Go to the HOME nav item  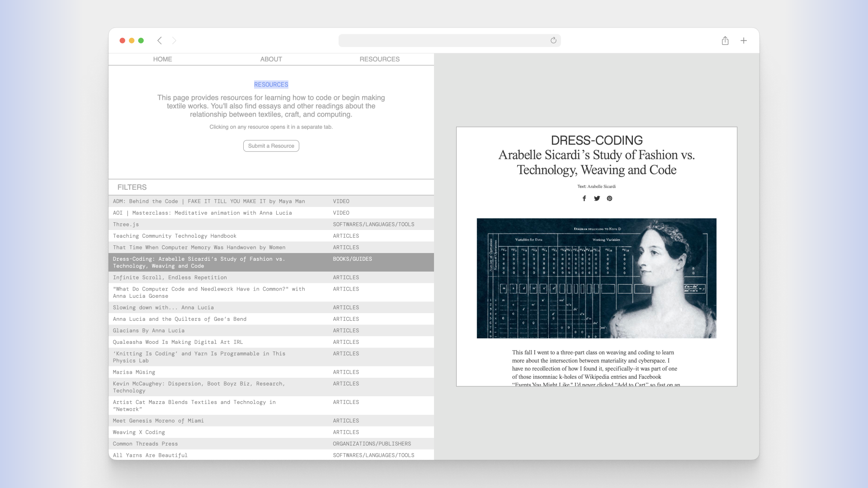(x=162, y=59)
